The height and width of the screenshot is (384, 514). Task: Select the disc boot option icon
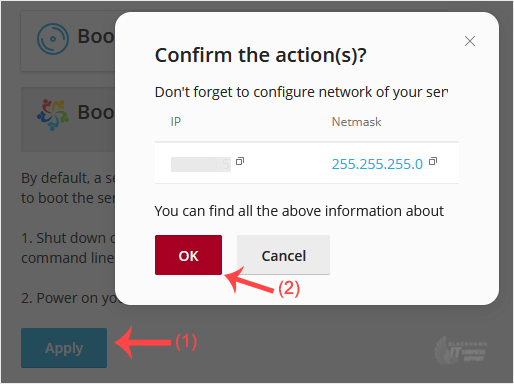tap(53, 39)
